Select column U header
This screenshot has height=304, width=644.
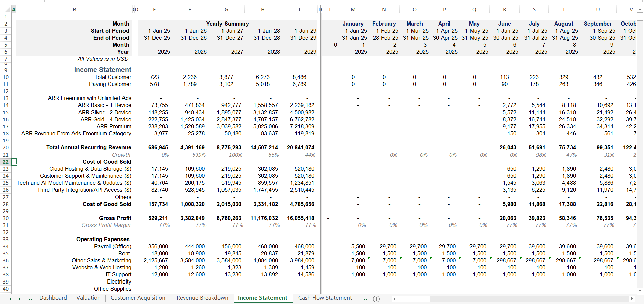598,10
